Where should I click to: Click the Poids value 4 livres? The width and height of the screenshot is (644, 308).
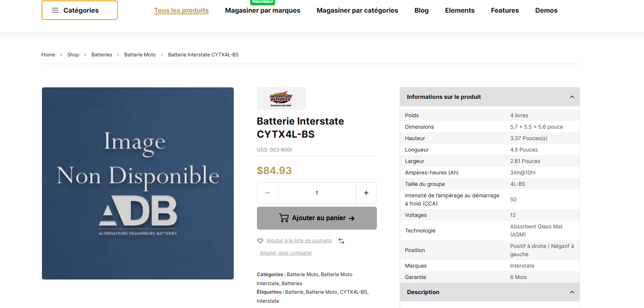pos(519,116)
